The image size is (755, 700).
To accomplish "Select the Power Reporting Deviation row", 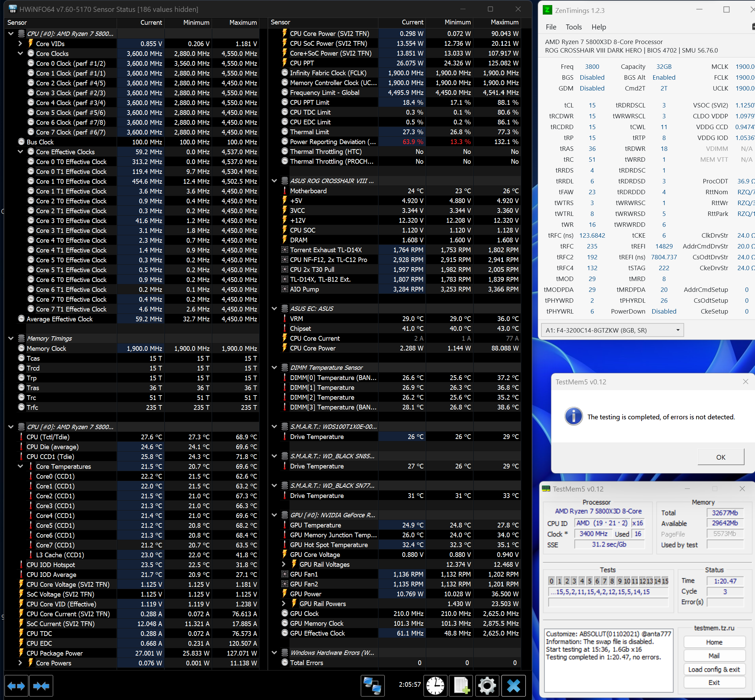I will pos(394,142).
